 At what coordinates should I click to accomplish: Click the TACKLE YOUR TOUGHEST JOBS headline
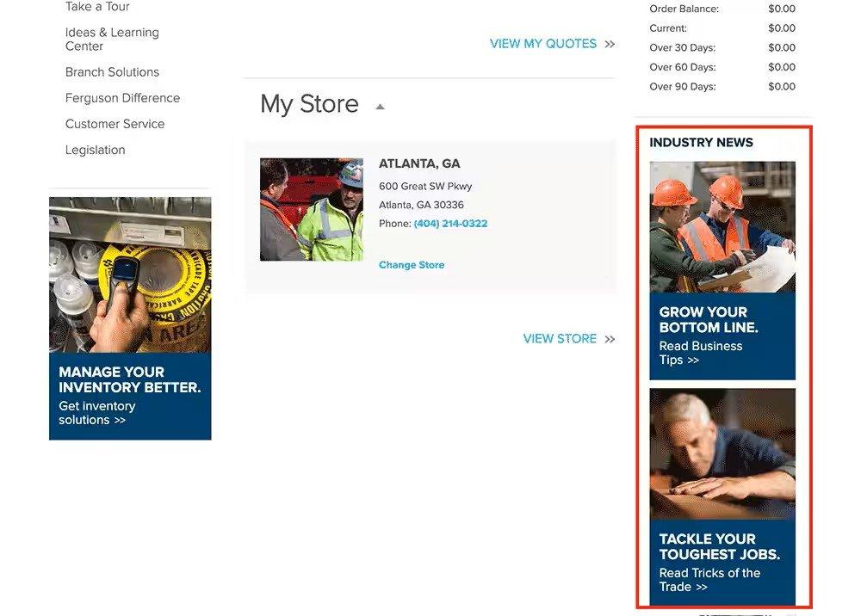[x=719, y=546]
